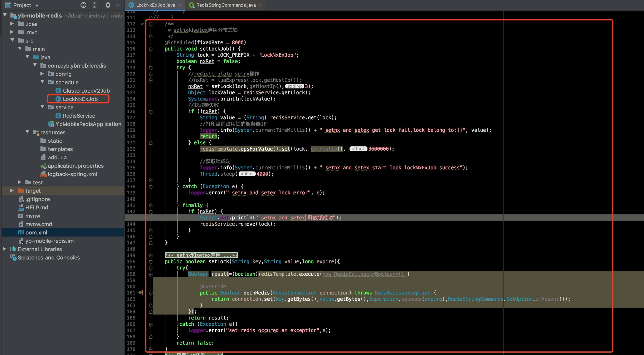
Task: Close the RedisStringCommands.java tab
Action: (261, 5)
